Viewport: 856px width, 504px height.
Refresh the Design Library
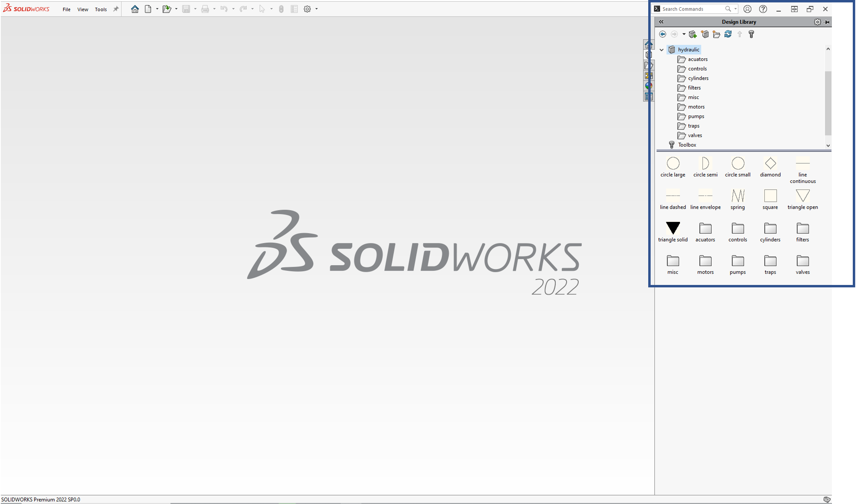728,34
